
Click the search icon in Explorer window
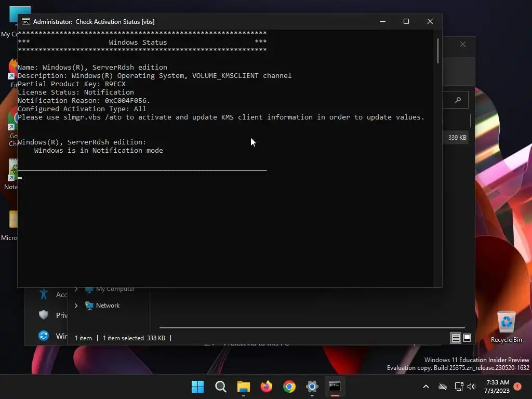coord(458,100)
